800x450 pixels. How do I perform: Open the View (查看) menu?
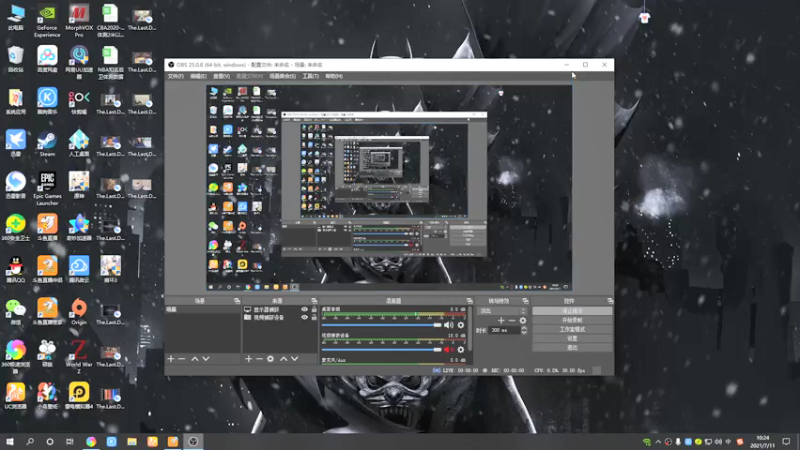(221, 77)
